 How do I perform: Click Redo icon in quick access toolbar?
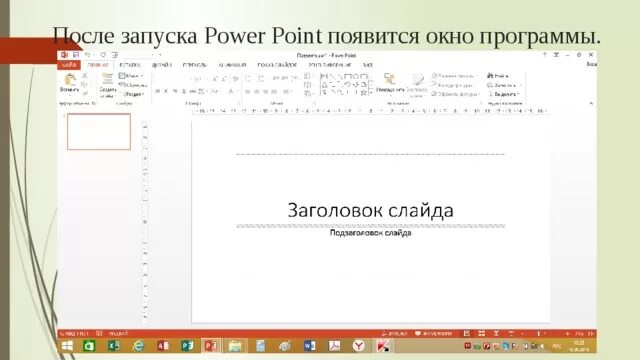(103, 55)
